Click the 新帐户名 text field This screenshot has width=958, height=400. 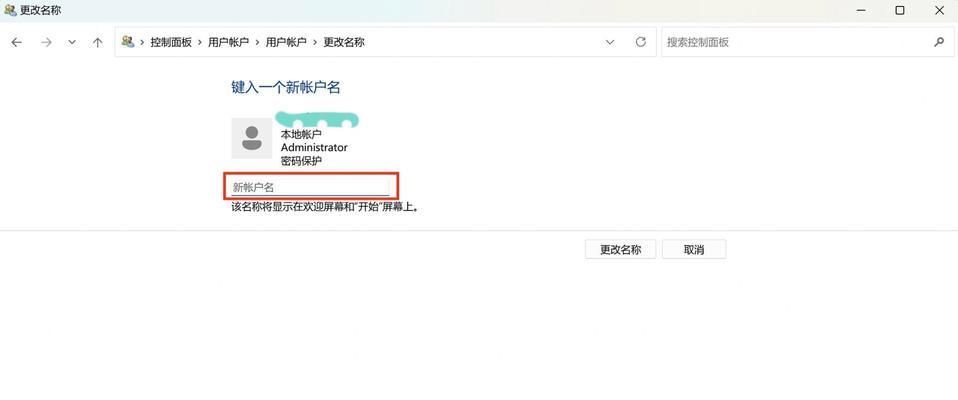[x=310, y=187]
